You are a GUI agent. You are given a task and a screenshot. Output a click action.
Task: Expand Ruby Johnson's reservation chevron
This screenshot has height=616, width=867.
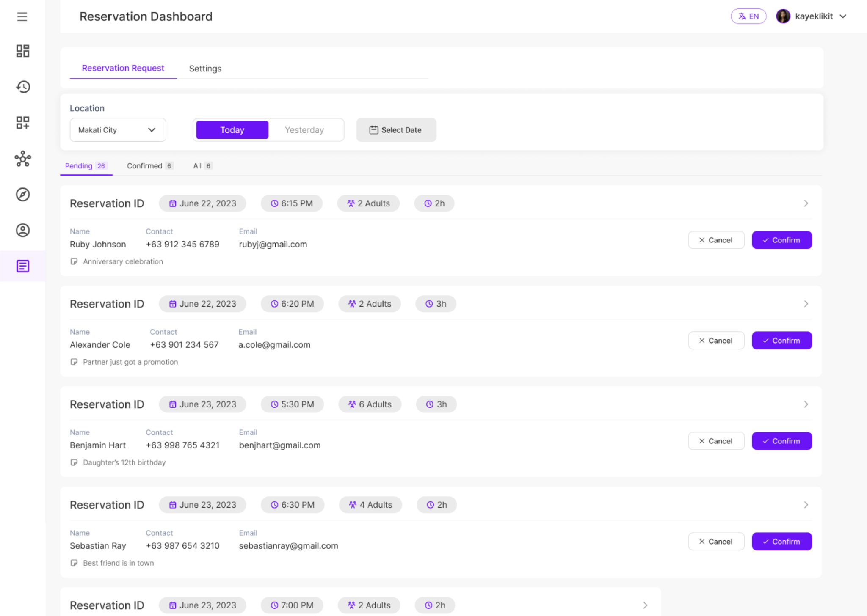tap(806, 203)
